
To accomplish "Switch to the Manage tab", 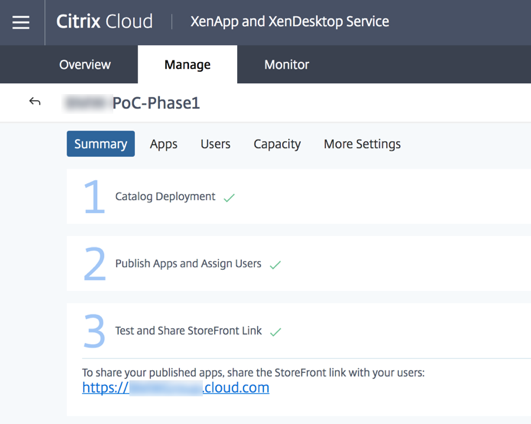I will 187,64.
